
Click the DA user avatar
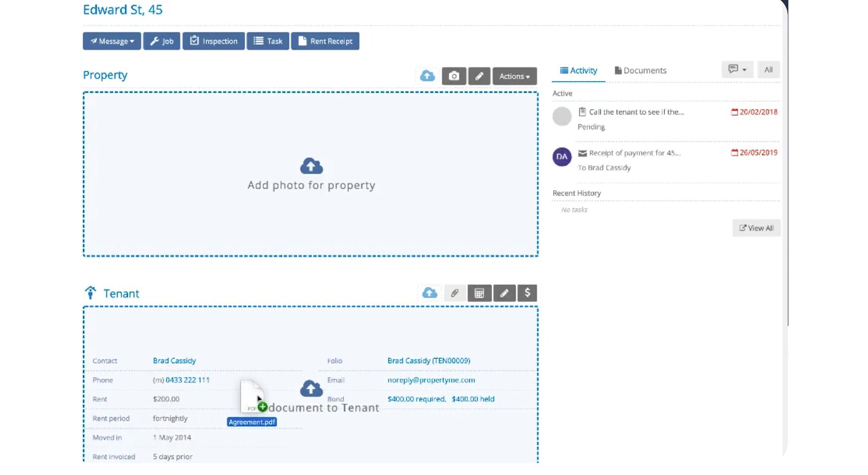tap(562, 157)
